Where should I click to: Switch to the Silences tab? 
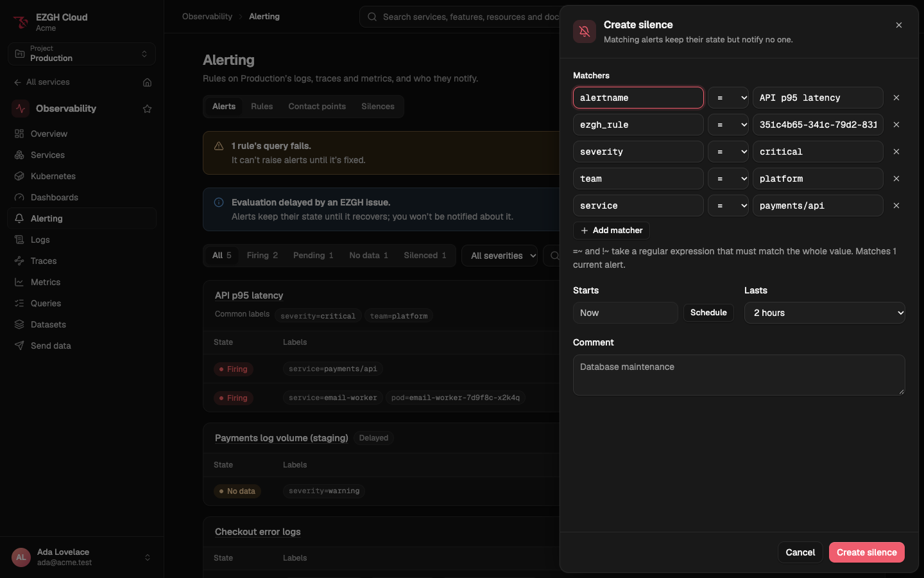click(x=378, y=107)
